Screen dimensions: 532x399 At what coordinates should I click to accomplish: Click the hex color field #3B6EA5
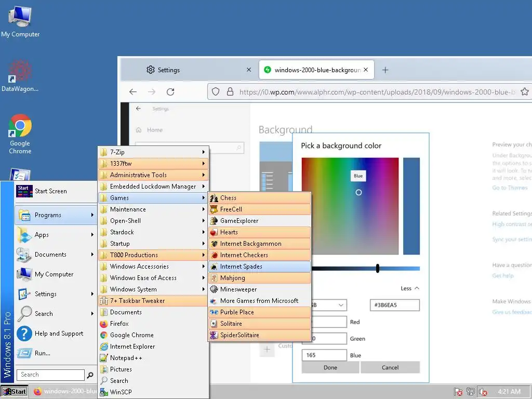coord(395,305)
